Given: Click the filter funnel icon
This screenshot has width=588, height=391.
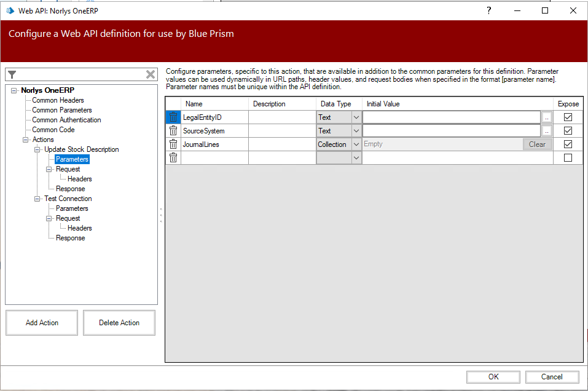Looking at the screenshot, I should coord(12,74).
